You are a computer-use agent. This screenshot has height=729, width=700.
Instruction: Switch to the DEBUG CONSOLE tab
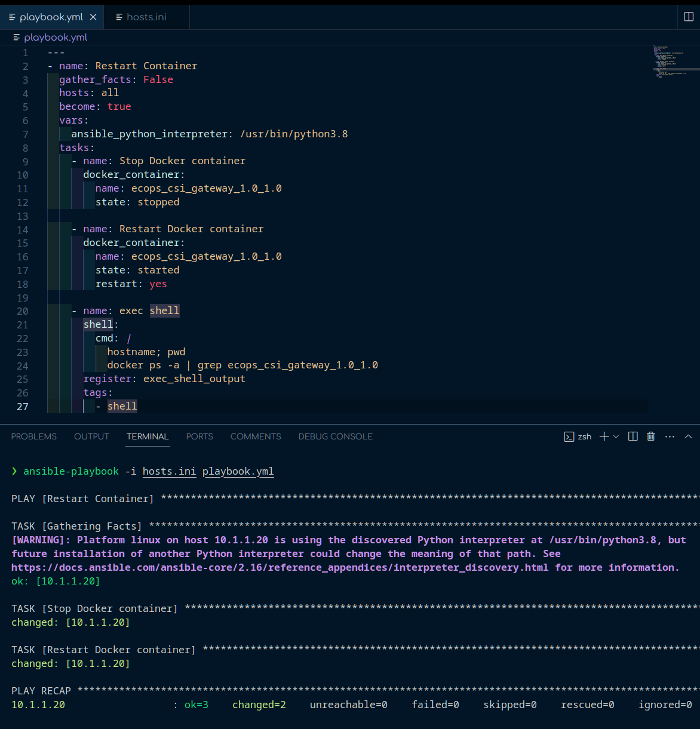click(335, 436)
